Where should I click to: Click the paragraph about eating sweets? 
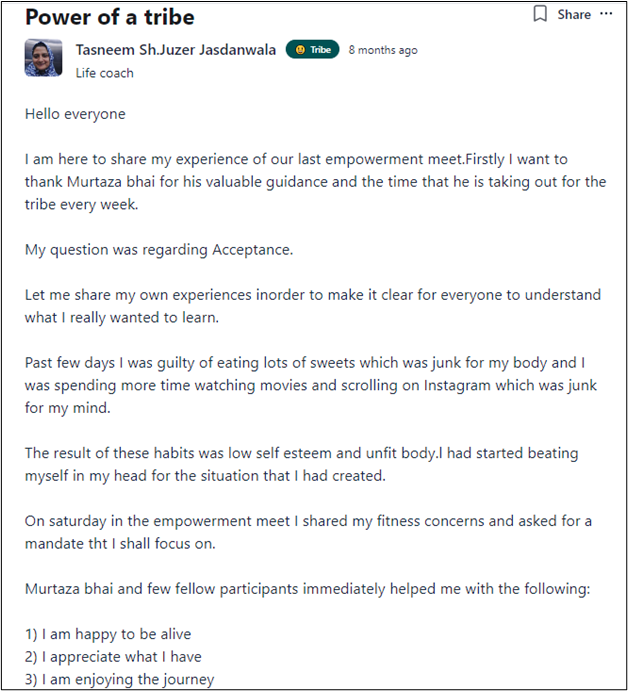tap(310, 385)
